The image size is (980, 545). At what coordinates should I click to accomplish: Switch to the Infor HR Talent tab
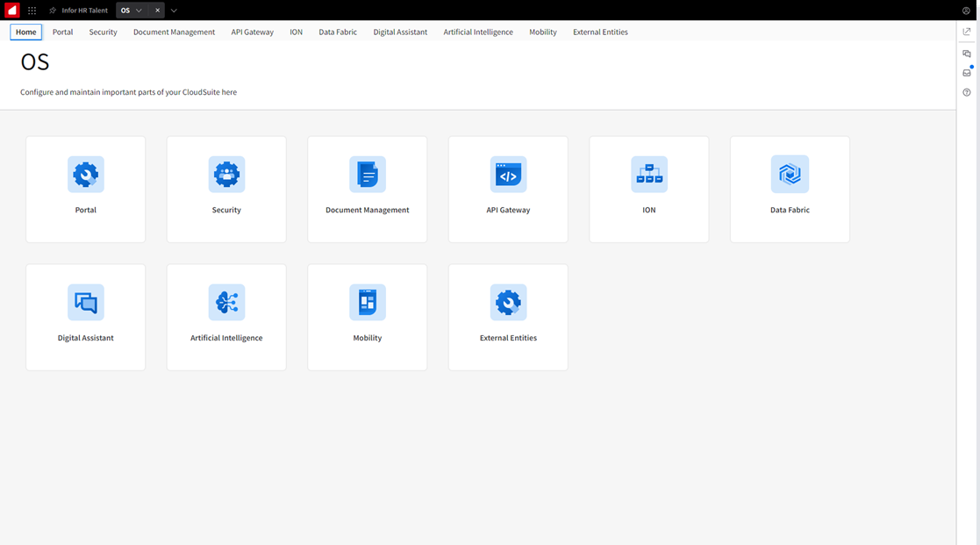[x=84, y=11]
